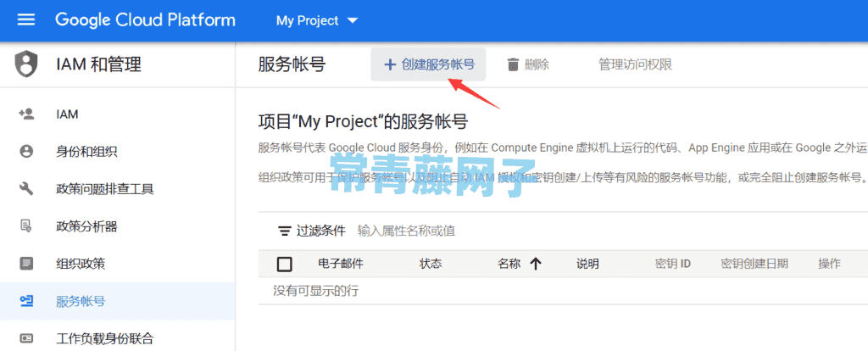Click the ascending sort arrow beside 名称
The image size is (868, 351).
[x=536, y=264]
